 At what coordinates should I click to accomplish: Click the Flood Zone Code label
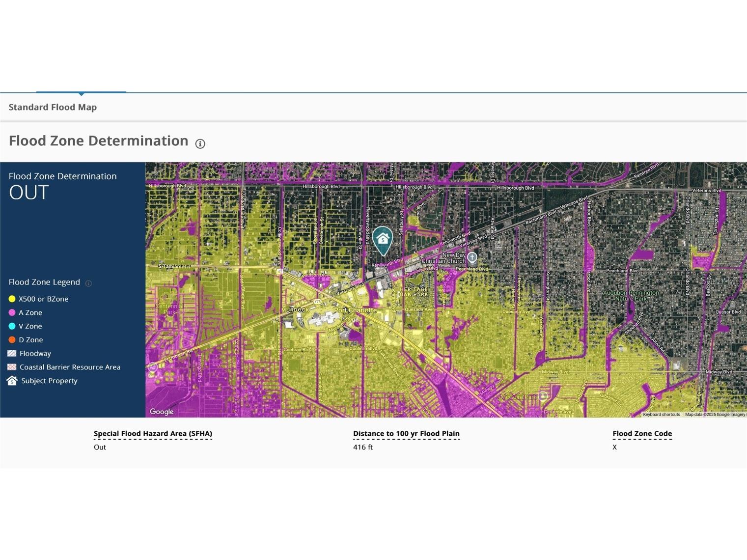tap(642, 433)
